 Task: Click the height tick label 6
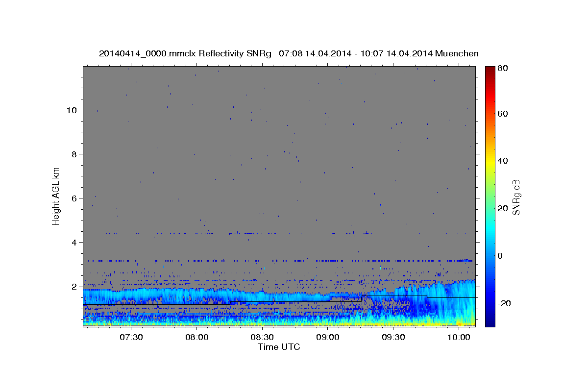[x=73, y=198]
